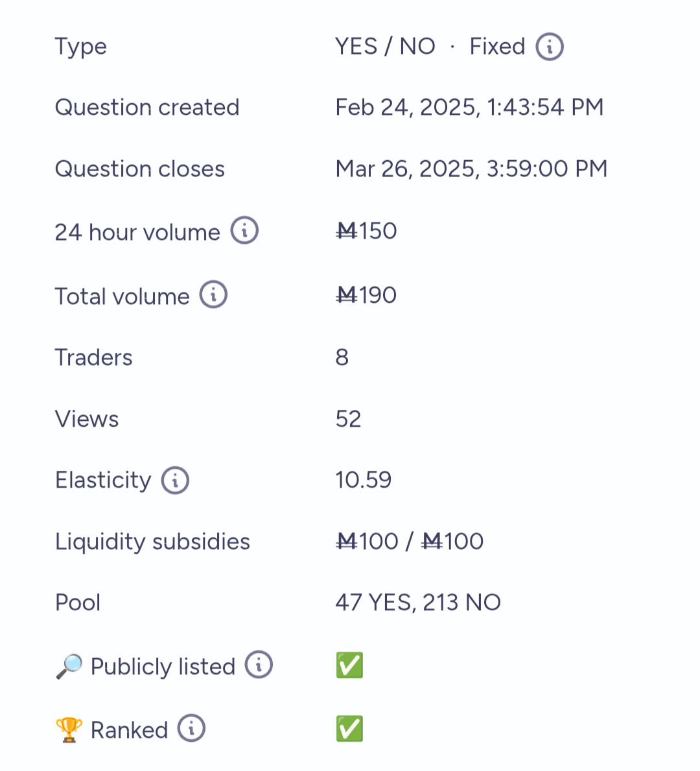Select the Pool value 47 YES, 213 NO
The width and height of the screenshot is (700, 771).
point(418,603)
